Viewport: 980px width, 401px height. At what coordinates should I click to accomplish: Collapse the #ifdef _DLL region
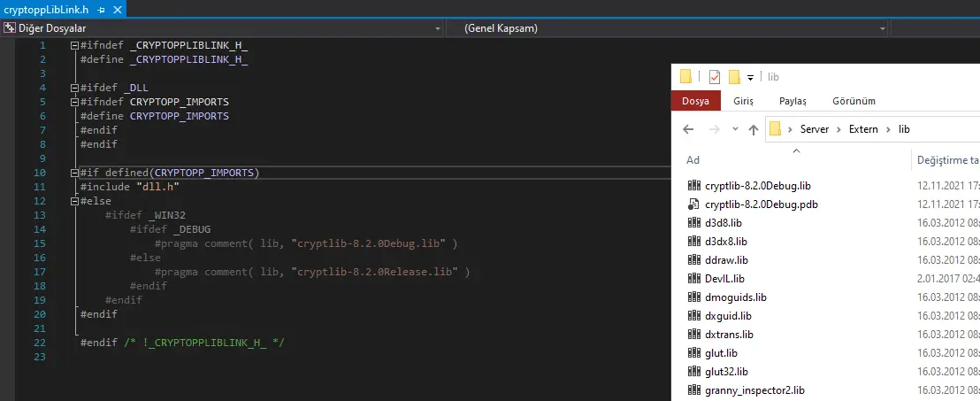(74, 88)
